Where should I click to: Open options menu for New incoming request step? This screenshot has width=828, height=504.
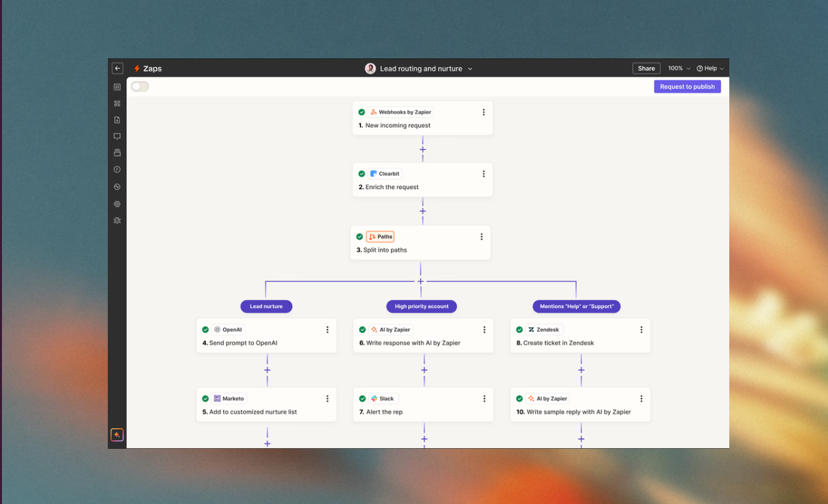(x=483, y=112)
